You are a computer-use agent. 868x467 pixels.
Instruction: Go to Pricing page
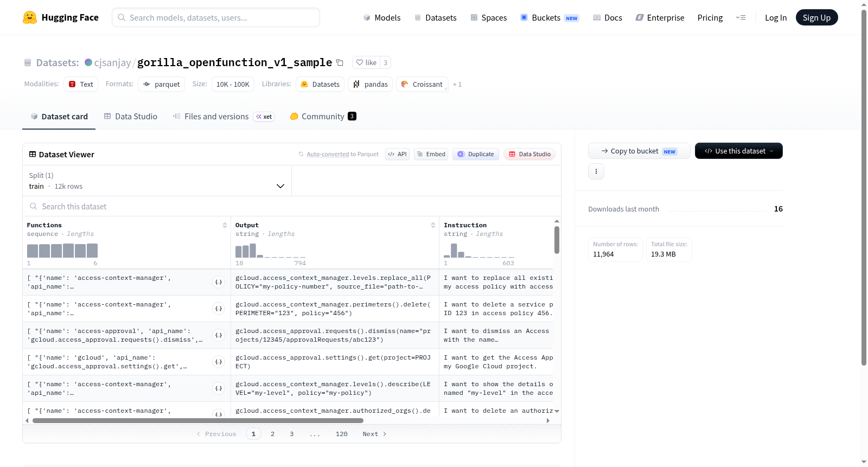(710, 17)
